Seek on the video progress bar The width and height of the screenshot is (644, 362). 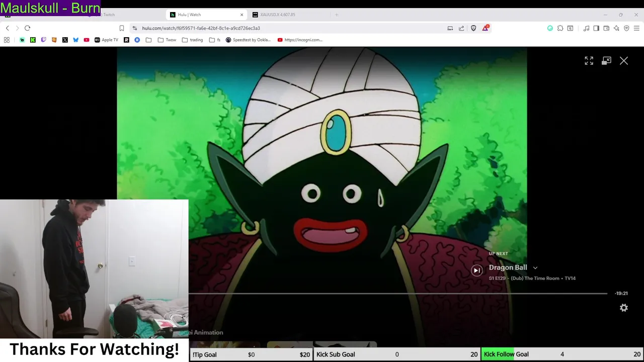point(397,293)
